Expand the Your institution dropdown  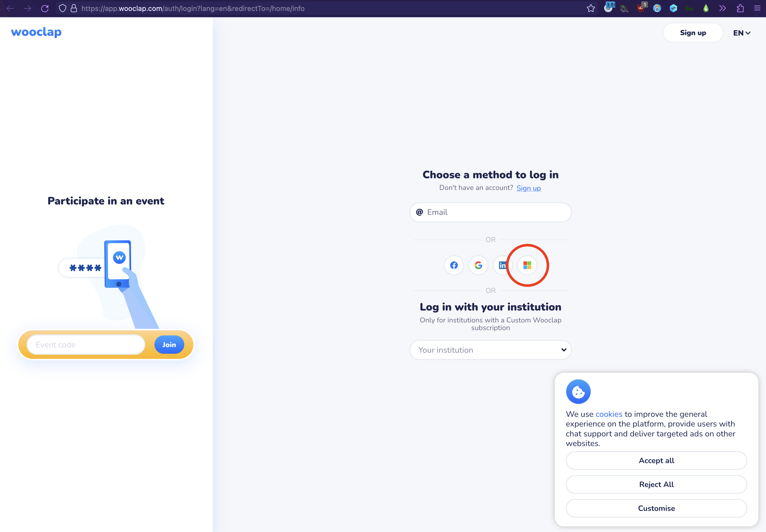coord(490,350)
